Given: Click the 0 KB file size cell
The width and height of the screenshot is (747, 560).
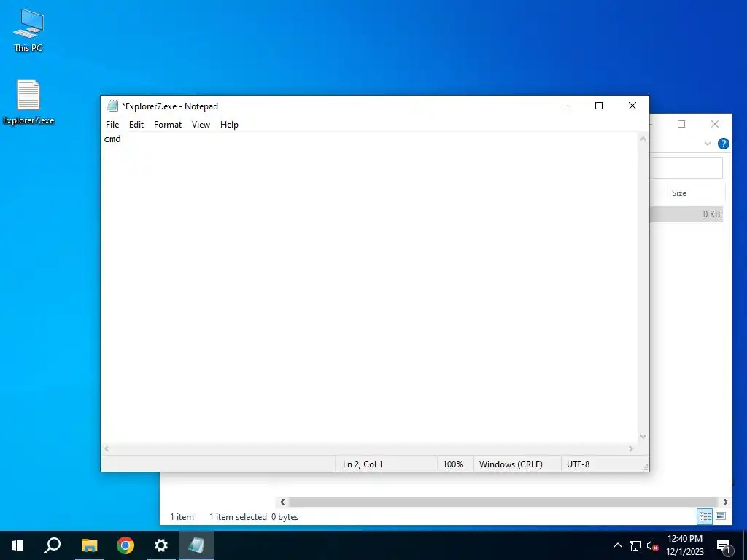Looking at the screenshot, I should [x=711, y=214].
